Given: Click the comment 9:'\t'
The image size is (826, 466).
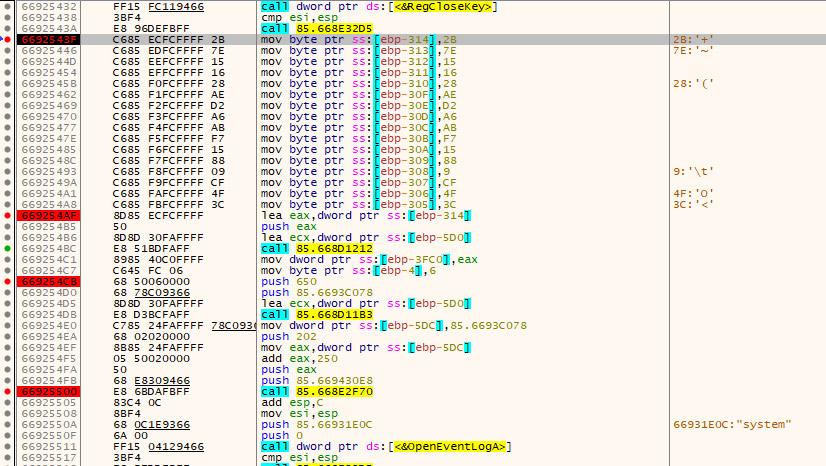Looking at the screenshot, I should (x=693, y=172).
